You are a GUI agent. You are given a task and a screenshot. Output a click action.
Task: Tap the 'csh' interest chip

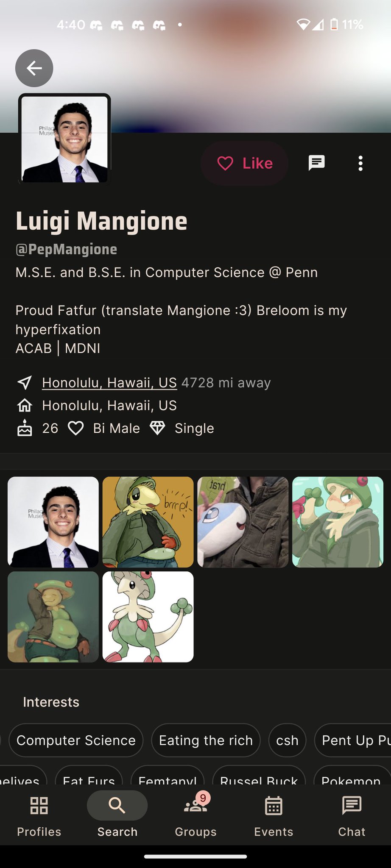tap(287, 740)
